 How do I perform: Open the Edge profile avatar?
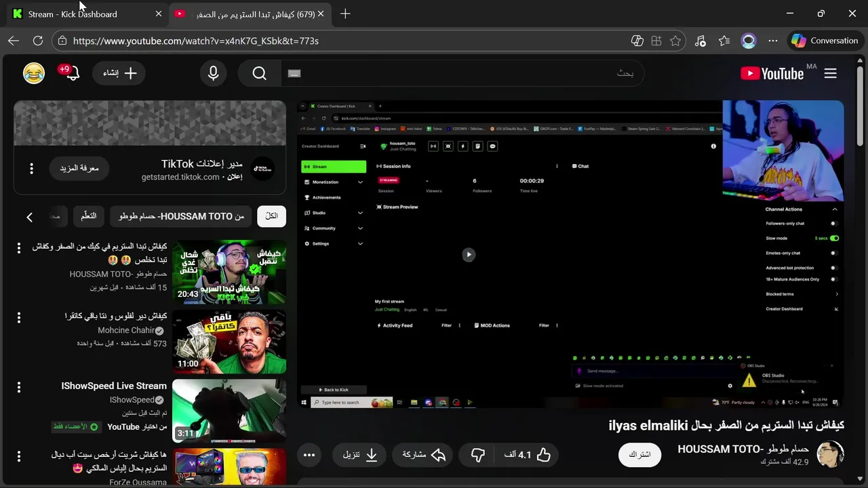[x=749, y=41]
